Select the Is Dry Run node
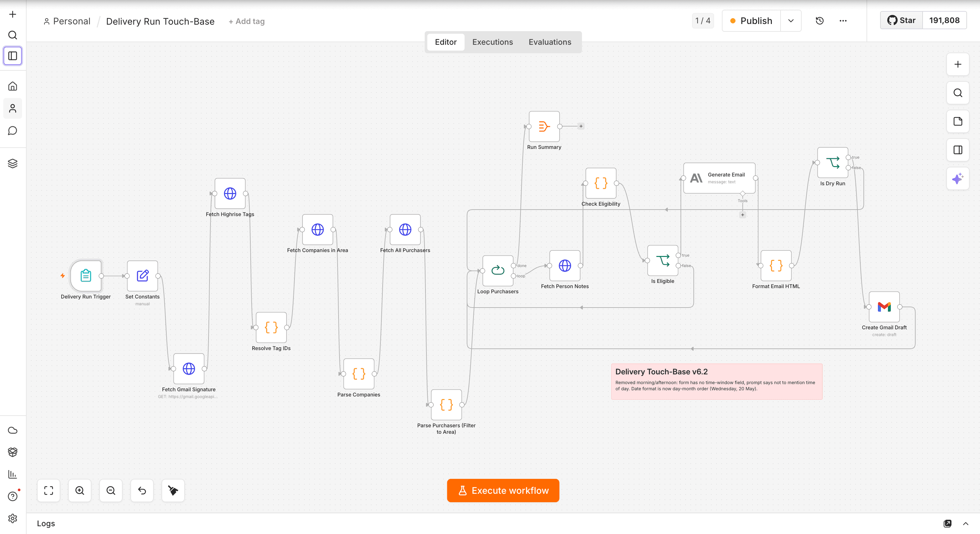The height and width of the screenshot is (534, 980). point(832,163)
